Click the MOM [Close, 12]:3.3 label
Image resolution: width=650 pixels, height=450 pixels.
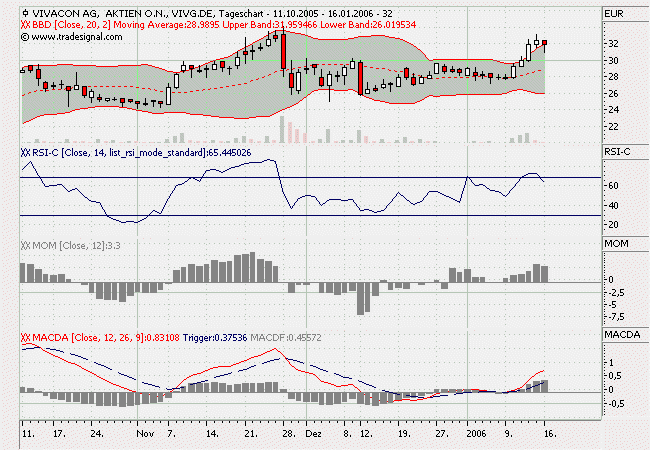click(76, 246)
